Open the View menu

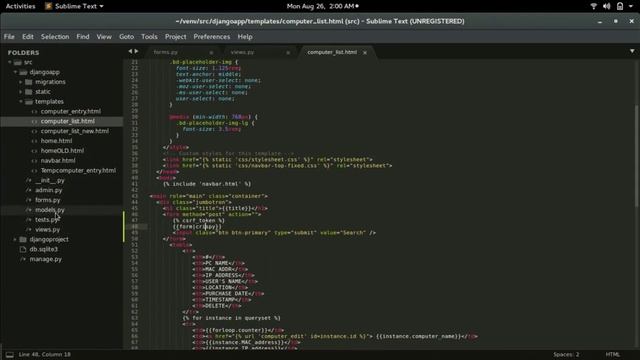[x=104, y=37]
